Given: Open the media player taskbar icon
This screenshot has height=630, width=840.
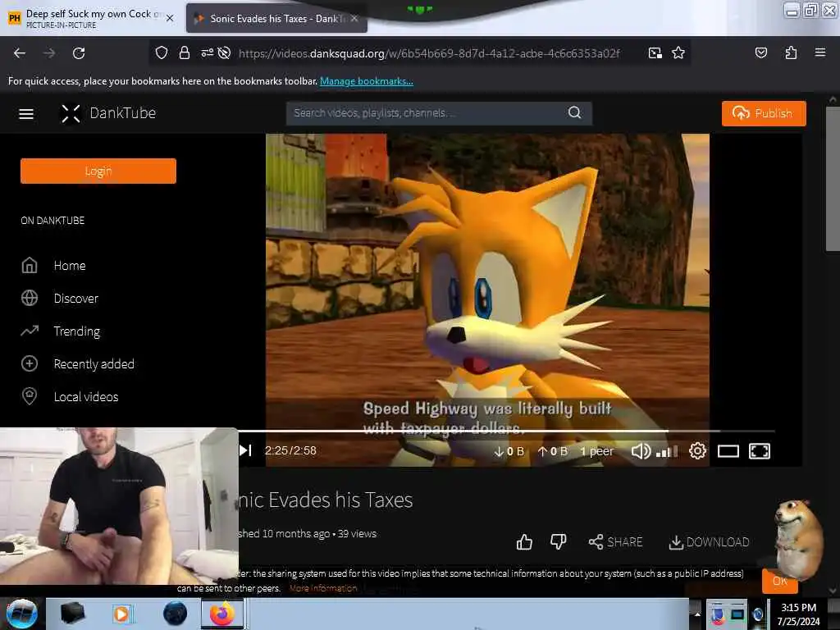Looking at the screenshot, I should (122, 614).
